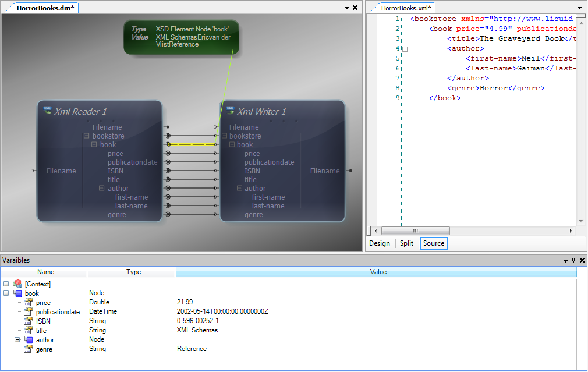Click the publicationdate attribute icon
Screen dimensions: 588x372
29,311
